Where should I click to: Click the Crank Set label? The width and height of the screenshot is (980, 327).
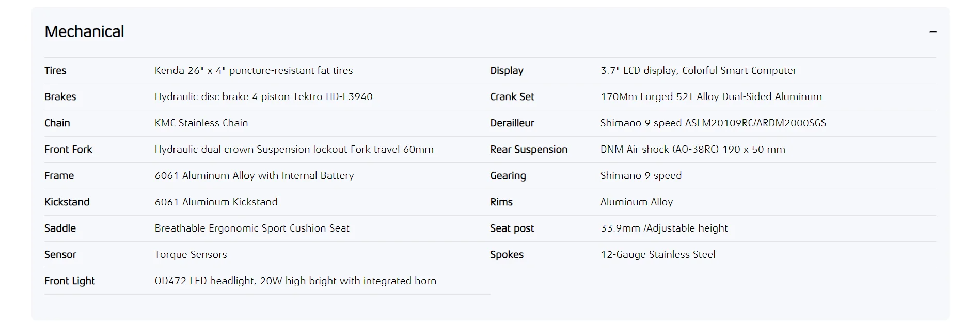[x=512, y=96]
